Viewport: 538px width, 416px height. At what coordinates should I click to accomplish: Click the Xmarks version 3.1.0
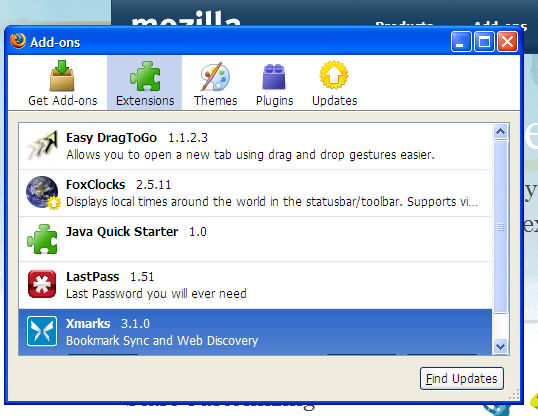pyautogui.click(x=135, y=324)
